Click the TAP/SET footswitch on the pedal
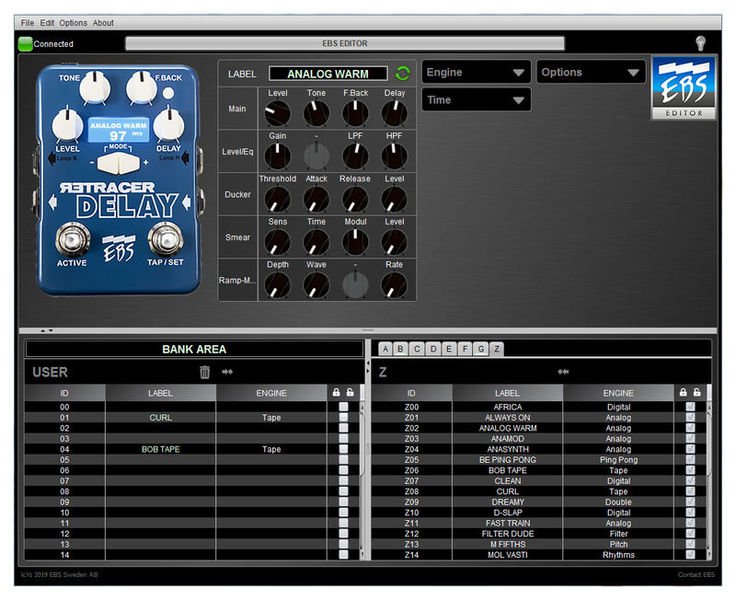The image size is (736, 600). 165,240
